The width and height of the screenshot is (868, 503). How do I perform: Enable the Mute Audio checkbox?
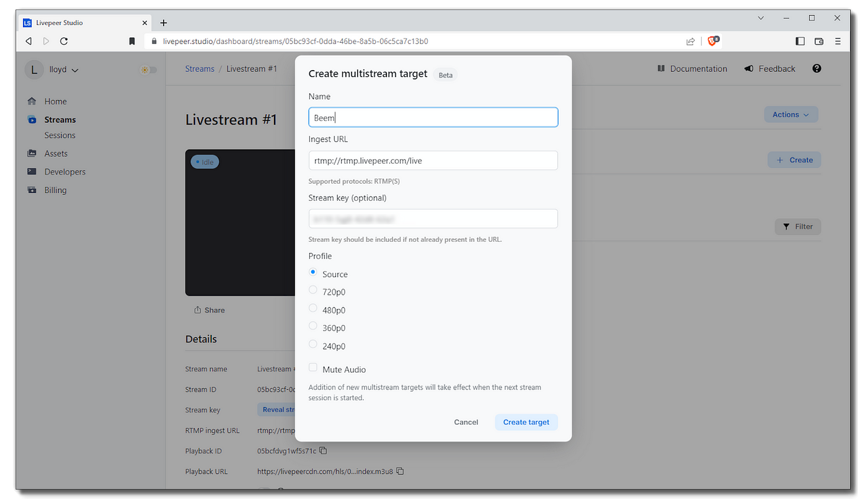tap(313, 368)
